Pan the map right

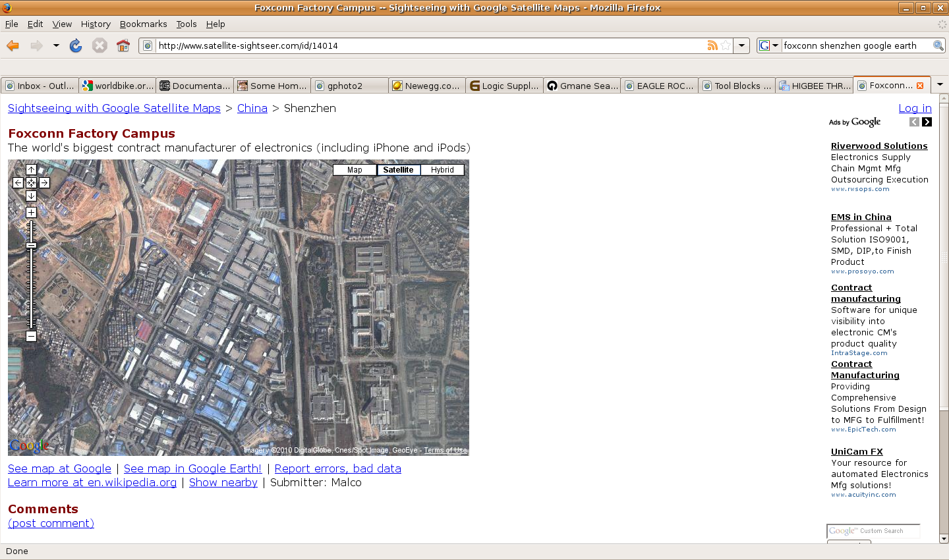tap(44, 182)
